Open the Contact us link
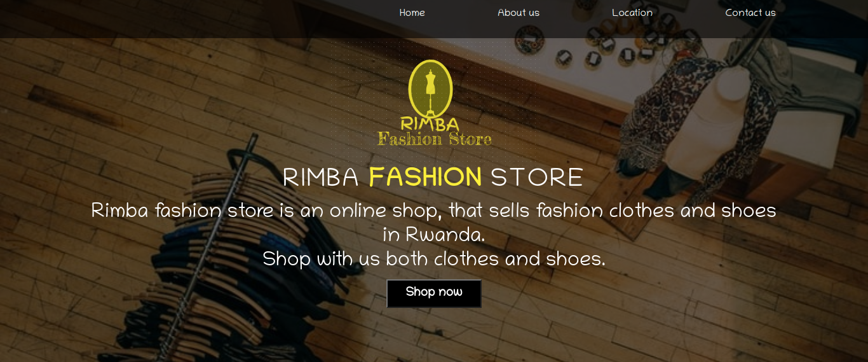This screenshot has height=362, width=868. (x=750, y=13)
